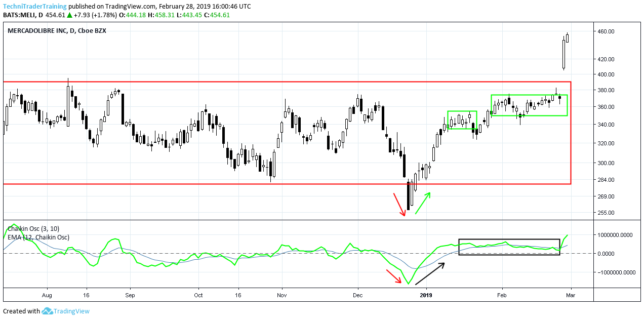
Task: Click the -1000000.0000 oscillator axis label
Action: coord(616,272)
